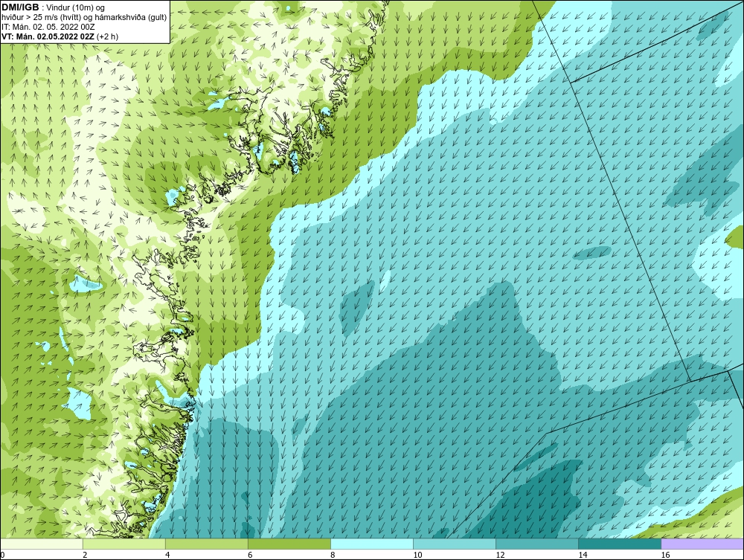Click the 'Vindur (10m) og' header text
The width and height of the screenshot is (744, 560).
click(x=75, y=7)
